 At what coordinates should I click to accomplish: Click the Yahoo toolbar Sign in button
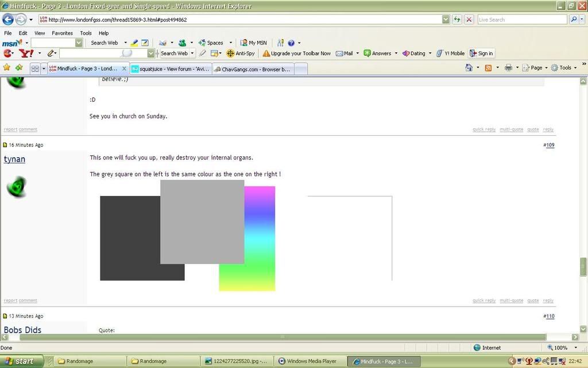(482, 53)
